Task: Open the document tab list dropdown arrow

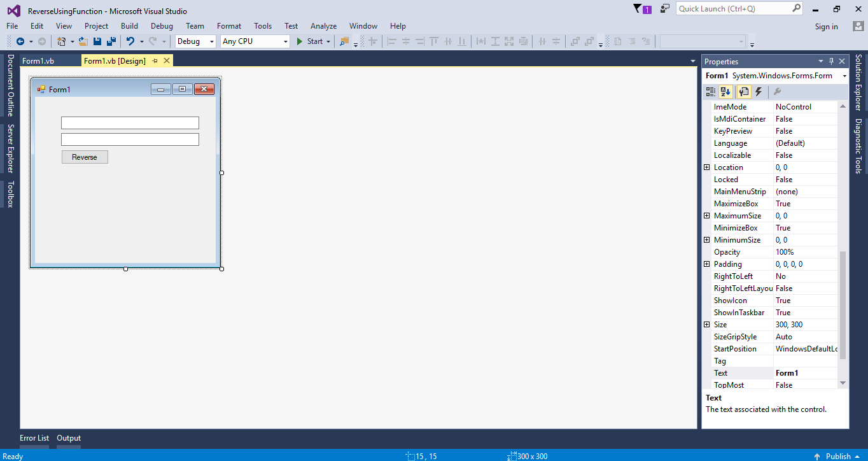Action: pos(693,61)
